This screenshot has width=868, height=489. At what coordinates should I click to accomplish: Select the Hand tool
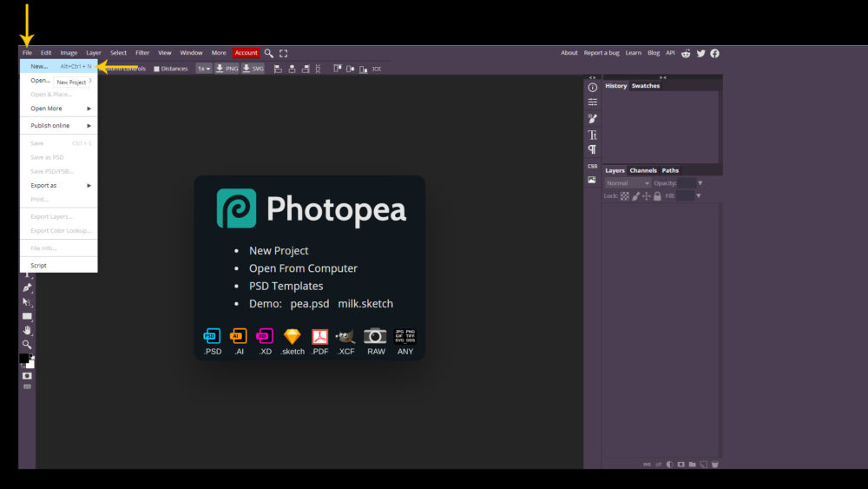point(27,330)
